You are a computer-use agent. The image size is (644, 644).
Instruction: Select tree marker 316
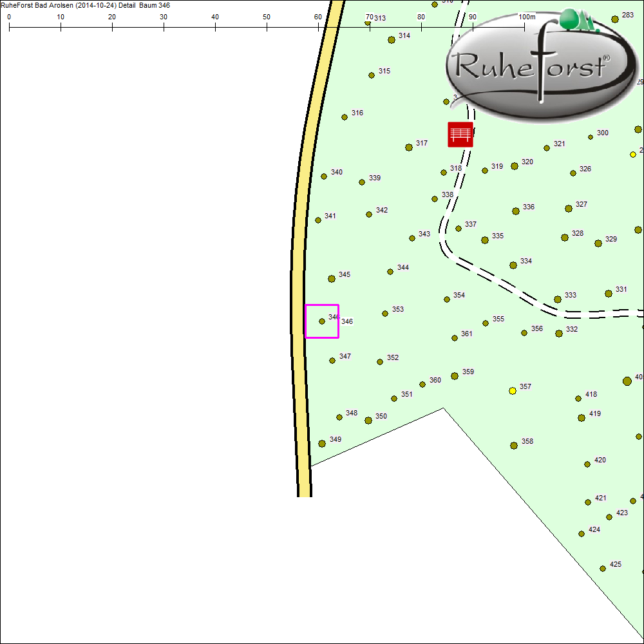coord(345,117)
